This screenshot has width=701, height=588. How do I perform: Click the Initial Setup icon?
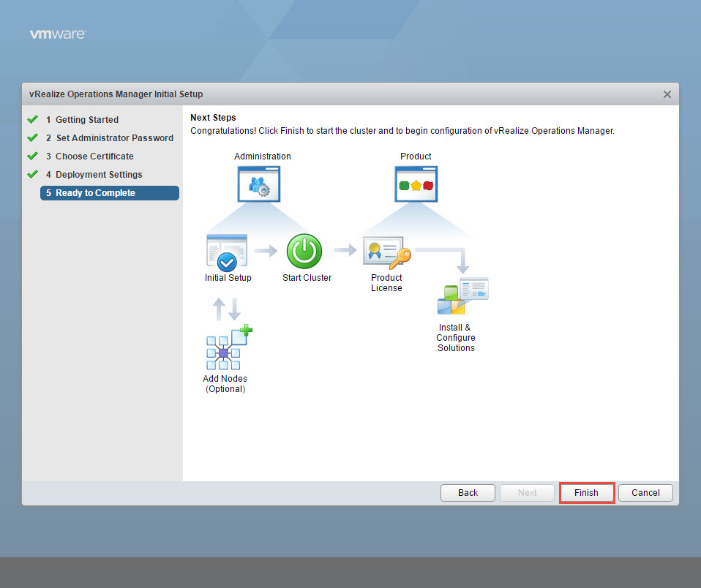(228, 252)
